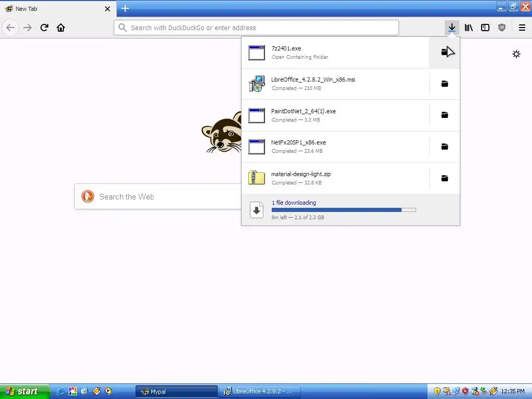Open containing folder for LibreOffice_4.2.8.2_Win_x86.msi
Viewport: 532px width, 399px height.
[x=445, y=84]
